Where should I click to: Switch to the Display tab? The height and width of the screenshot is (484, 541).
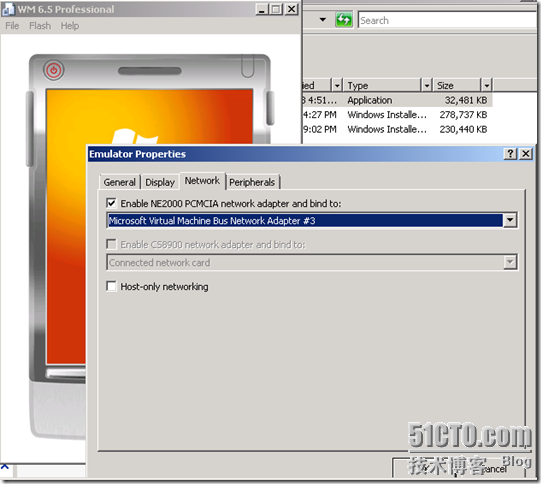click(x=160, y=182)
